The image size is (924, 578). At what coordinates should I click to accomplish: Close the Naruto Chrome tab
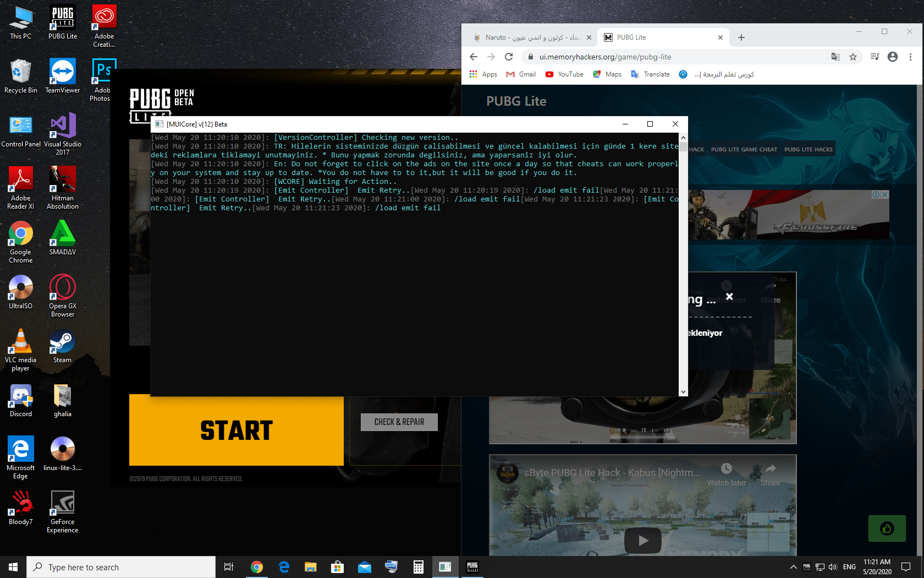point(589,37)
